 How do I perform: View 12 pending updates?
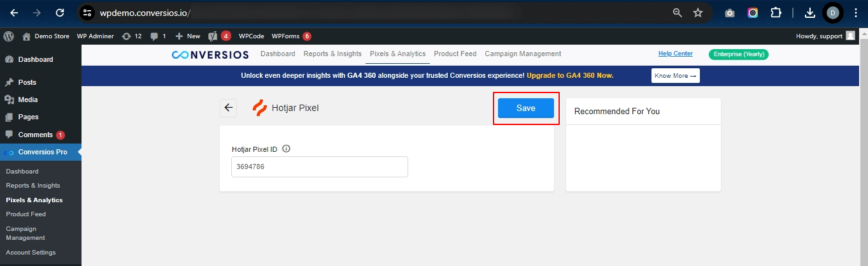[132, 36]
